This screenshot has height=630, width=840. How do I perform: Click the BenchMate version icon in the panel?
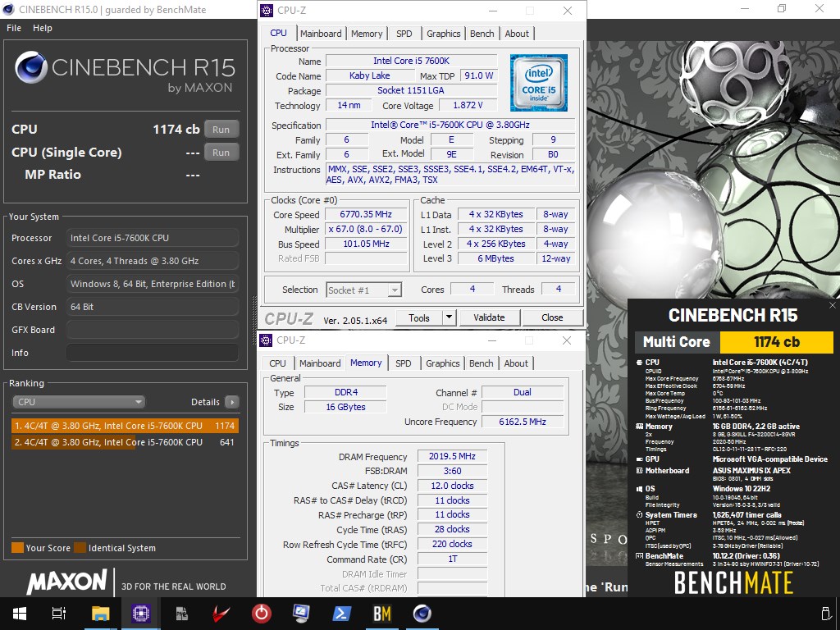[x=639, y=556]
